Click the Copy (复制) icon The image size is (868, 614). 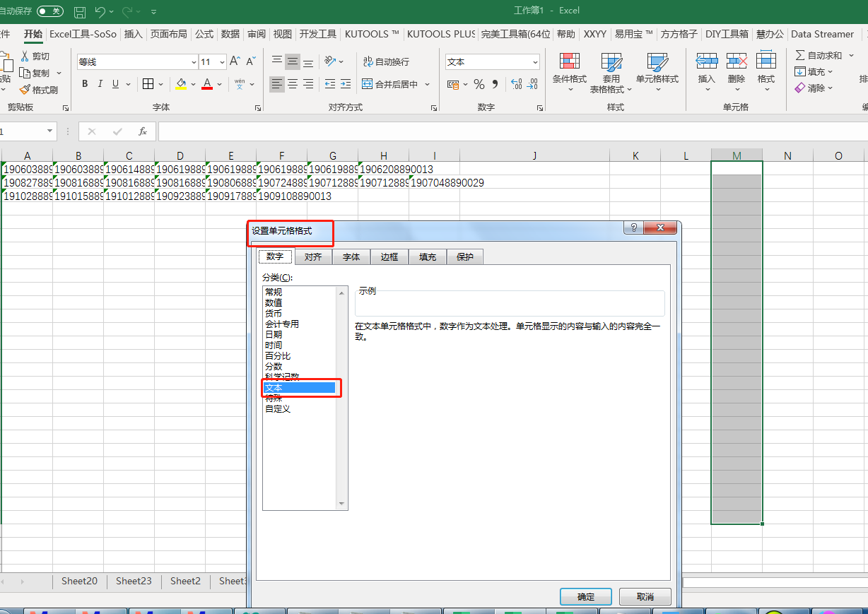pyautogui.click(x=25, y=73)
